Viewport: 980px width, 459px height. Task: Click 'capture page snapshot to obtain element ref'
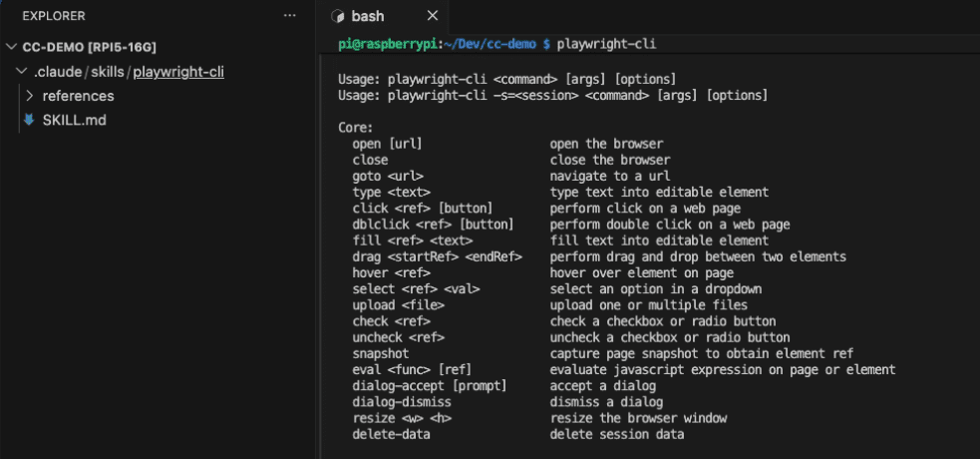click(x=702, y=354)
